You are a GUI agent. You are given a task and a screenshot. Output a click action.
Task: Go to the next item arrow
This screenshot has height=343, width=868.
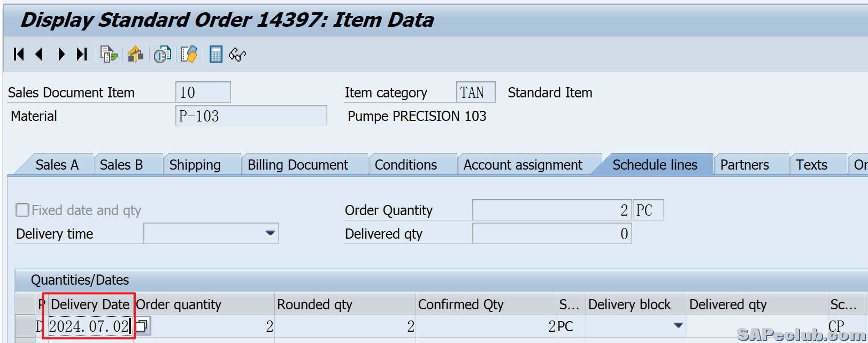(x=62, y=54)
